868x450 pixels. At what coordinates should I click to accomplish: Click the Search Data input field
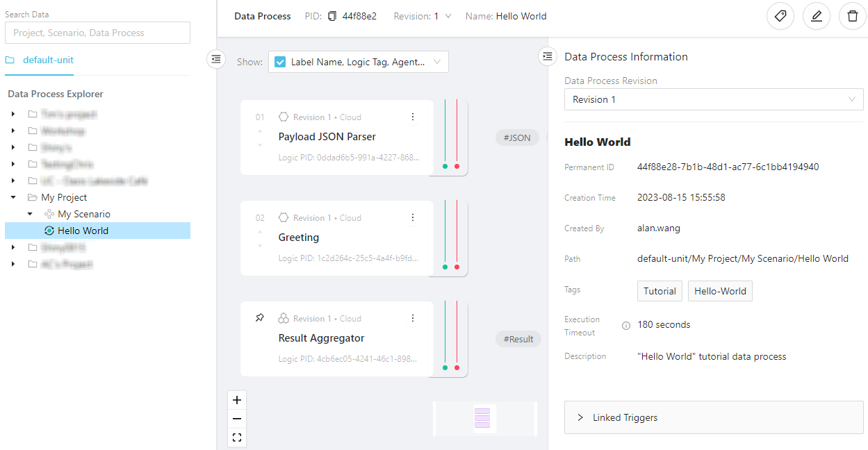pyautogui.click(x=97, y=33)
